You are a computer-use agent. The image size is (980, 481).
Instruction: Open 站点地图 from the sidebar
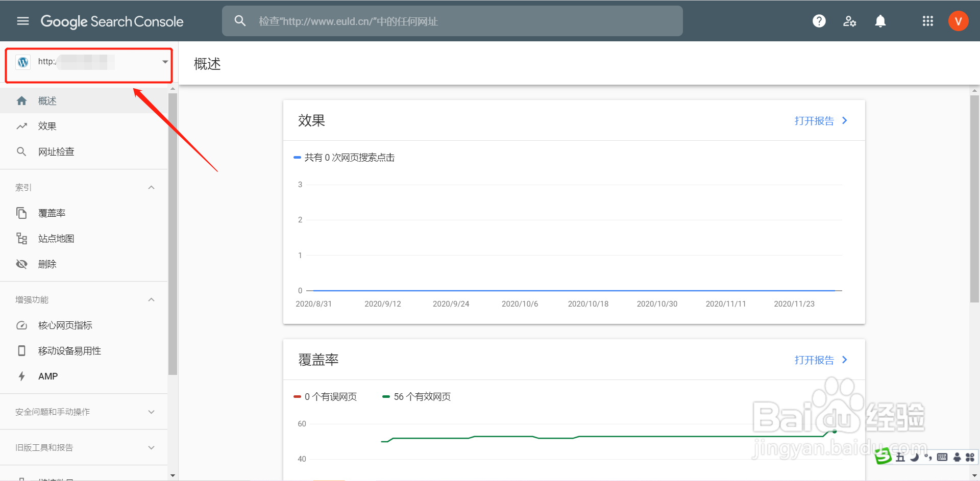pyautogui.click(x=56, y=238)
